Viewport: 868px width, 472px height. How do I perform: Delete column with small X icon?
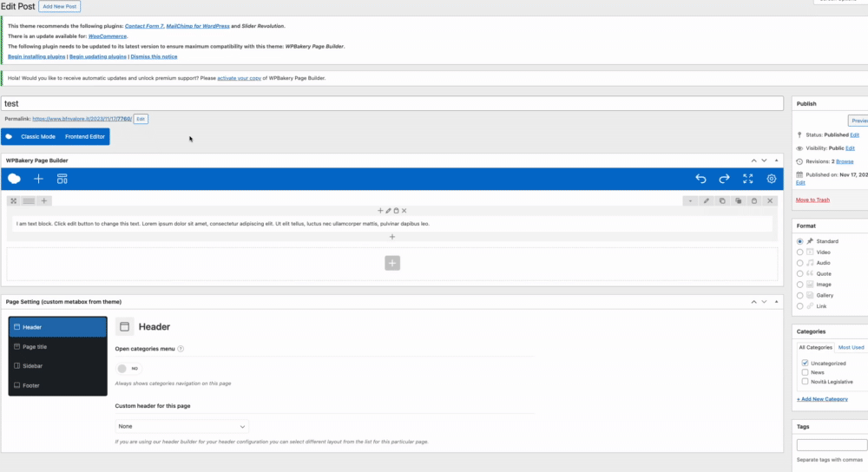point(404,211)
